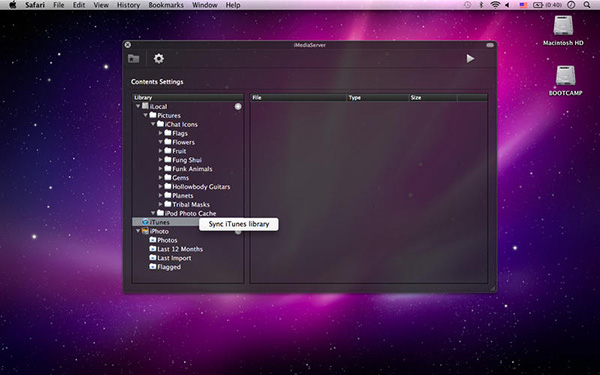Click the iTunes icon in the library
This screenshot has height=375, width=600.
145,222
